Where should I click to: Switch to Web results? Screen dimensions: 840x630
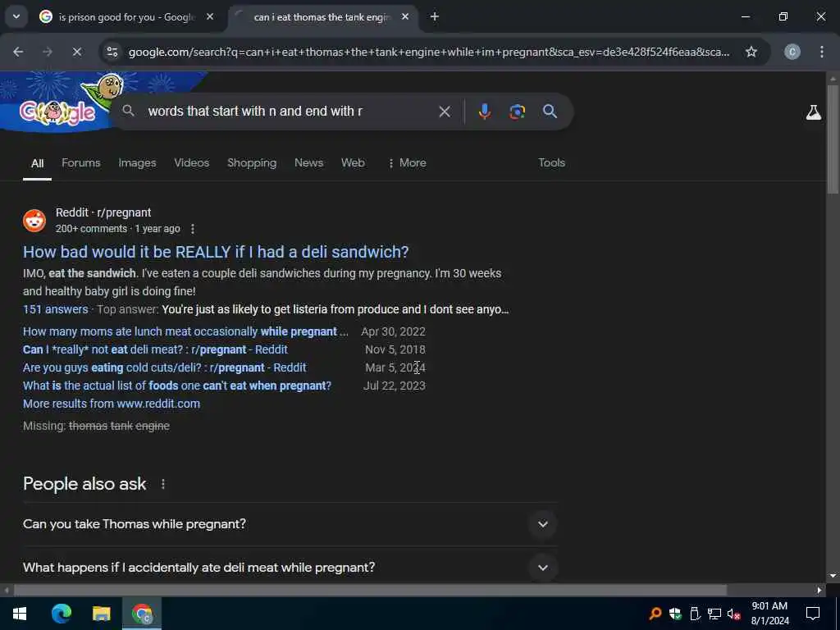(x=353, y=163)
